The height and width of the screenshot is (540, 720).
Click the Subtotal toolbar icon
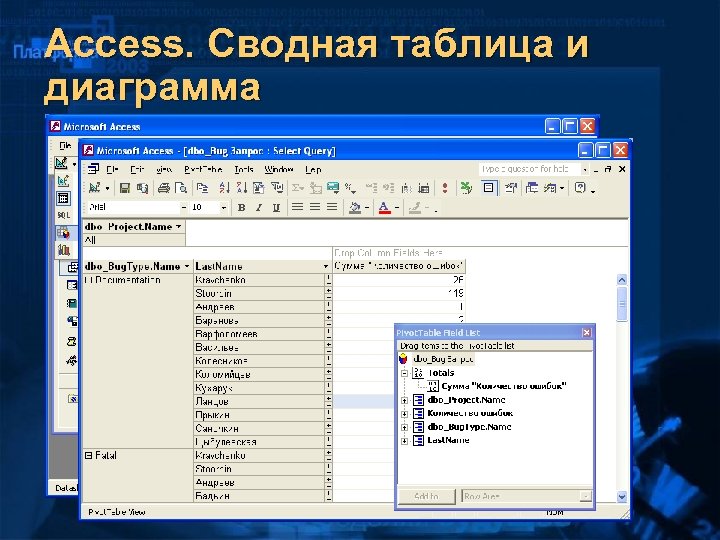click(x=315, y=188)
